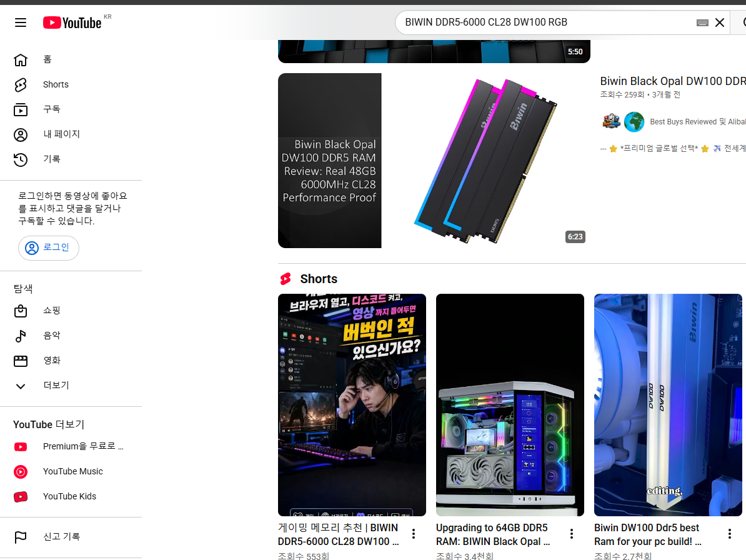This screenshot has width=746, height=560.
Task: Open YouTube Music link
Action: tap(71, 471)
